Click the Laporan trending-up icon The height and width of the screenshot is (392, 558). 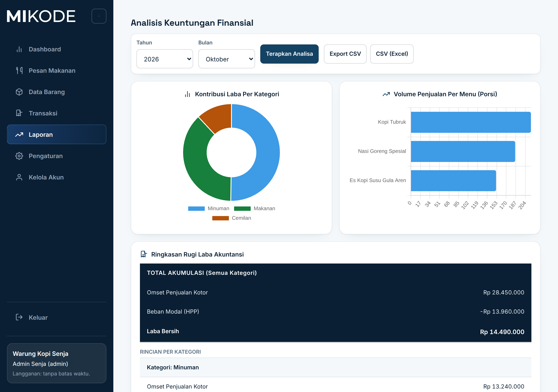(19, 135)
